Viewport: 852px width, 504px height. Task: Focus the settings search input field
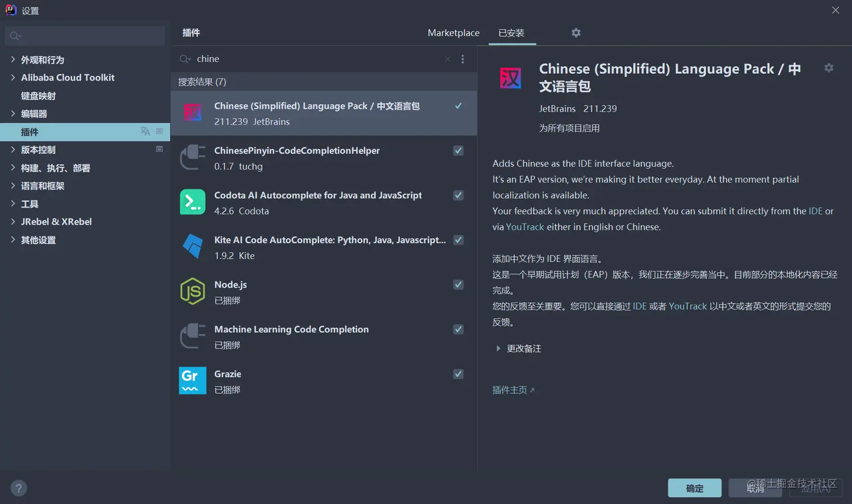point(85,36)
